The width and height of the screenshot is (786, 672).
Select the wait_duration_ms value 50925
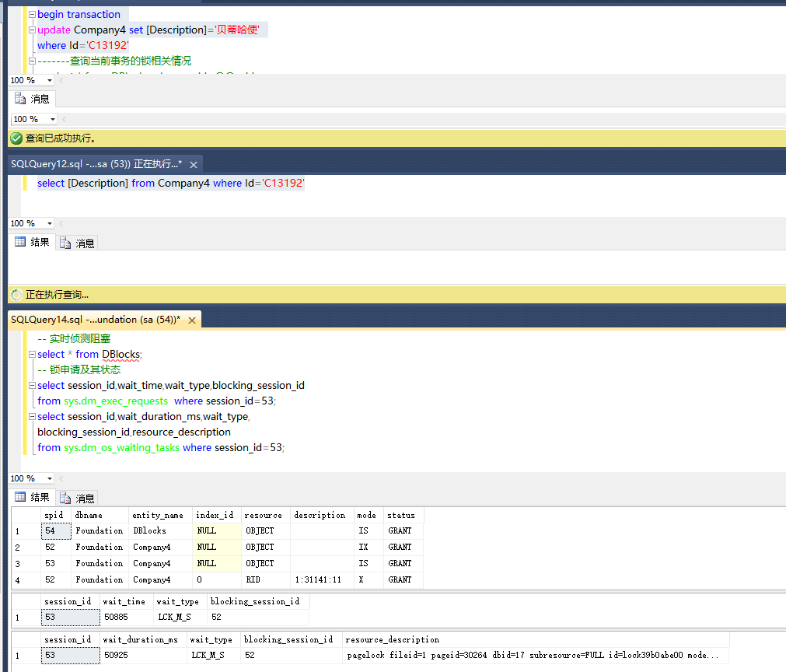[x=143, y=656]
